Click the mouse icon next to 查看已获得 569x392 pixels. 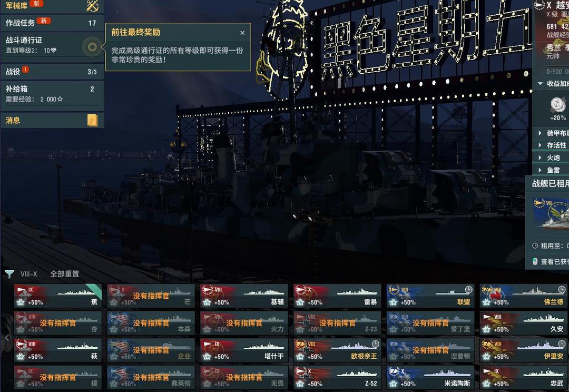(535, 261)
